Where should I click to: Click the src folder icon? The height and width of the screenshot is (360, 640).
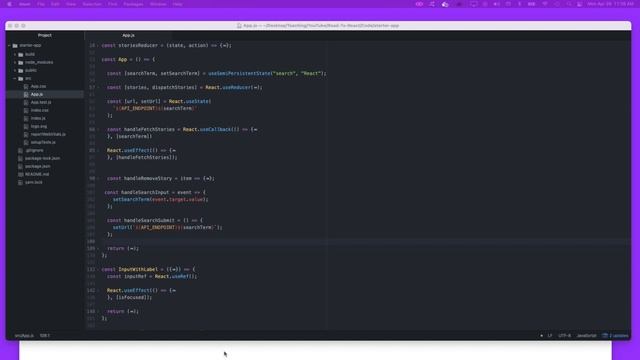tap(21, 78)
